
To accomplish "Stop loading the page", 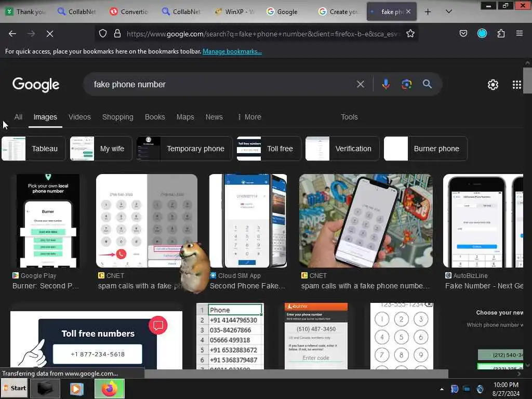I will point(49,34).
